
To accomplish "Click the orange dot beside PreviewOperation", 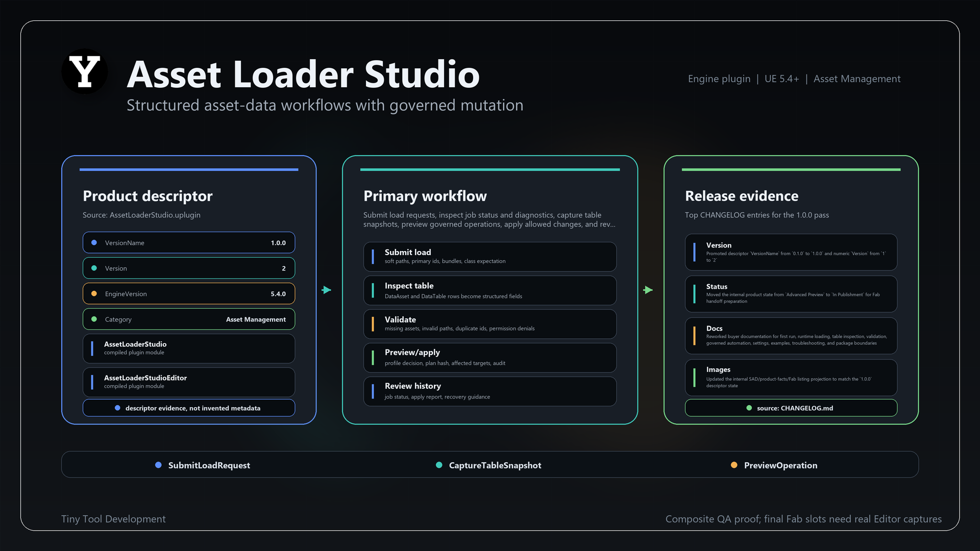I will click(734, 465).
